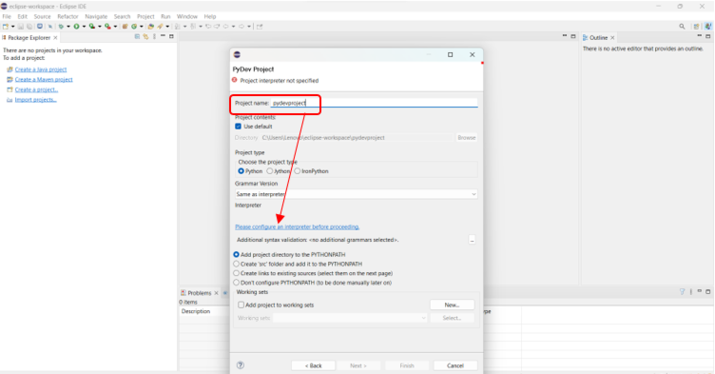715x374 pixels.
Task: Click the search magnifier icon in toolbar
Action: click(682, 26)
